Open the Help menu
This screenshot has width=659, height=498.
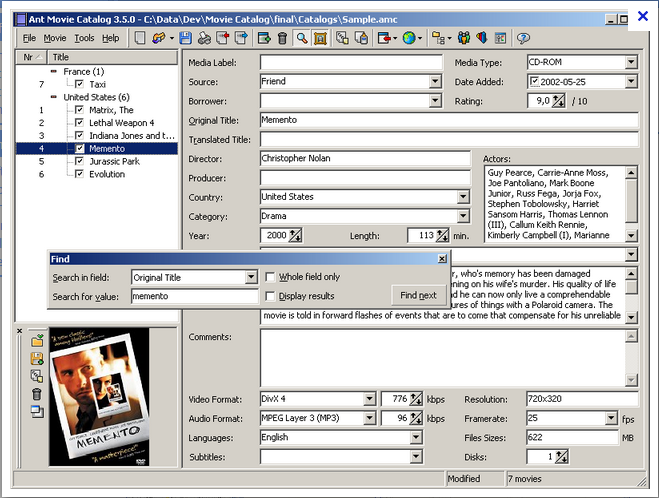pyautogui.click(x=111, y=38)
